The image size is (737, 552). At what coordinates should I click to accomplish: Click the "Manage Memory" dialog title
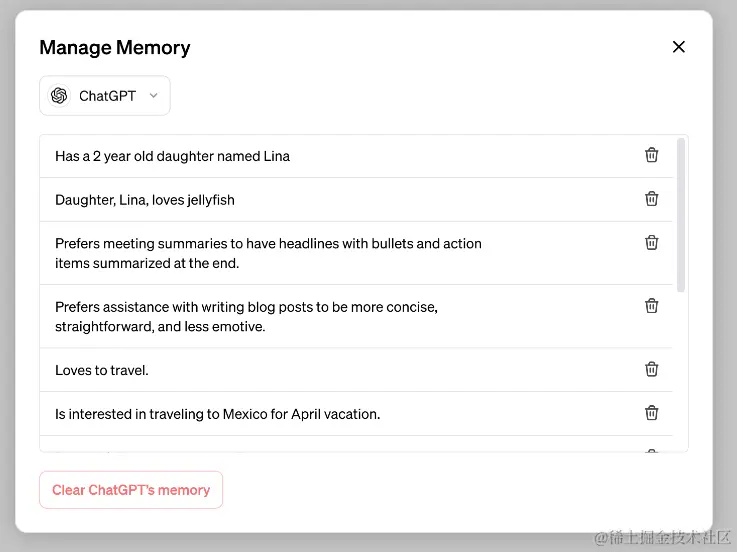tap(114, 47)
